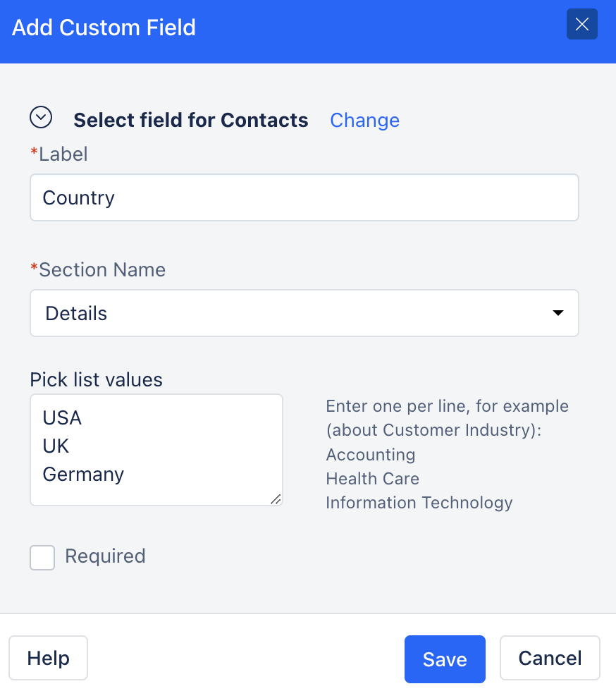The width and height of the screenshot is (616, 691).
Task: Click the Add Custom Field title bar text
Action: click(x=104, y=27)
